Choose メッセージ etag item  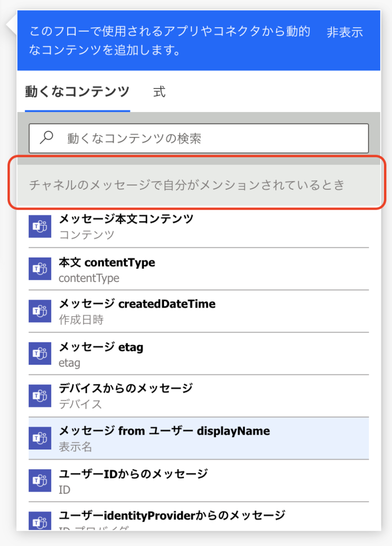199,354
